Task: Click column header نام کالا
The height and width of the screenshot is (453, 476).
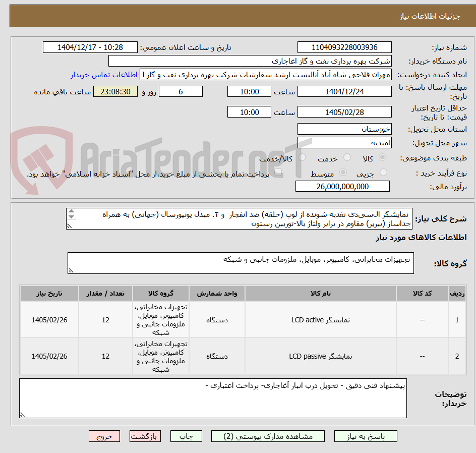Action: tap(321, 293)
